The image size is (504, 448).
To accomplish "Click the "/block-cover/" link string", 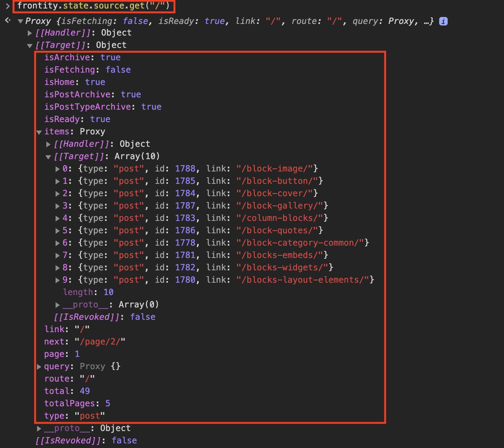I will (x=274, y=193).
